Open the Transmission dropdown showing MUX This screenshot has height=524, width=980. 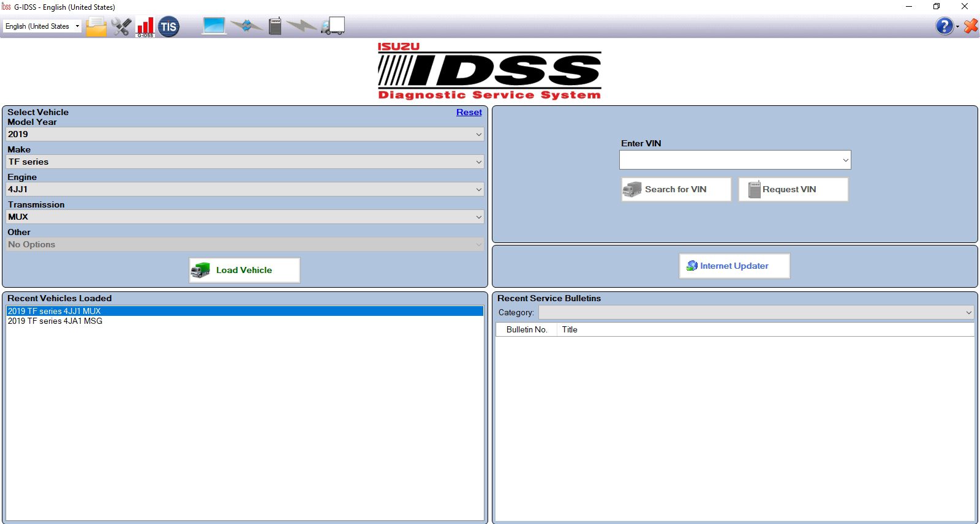click(245, 217)
